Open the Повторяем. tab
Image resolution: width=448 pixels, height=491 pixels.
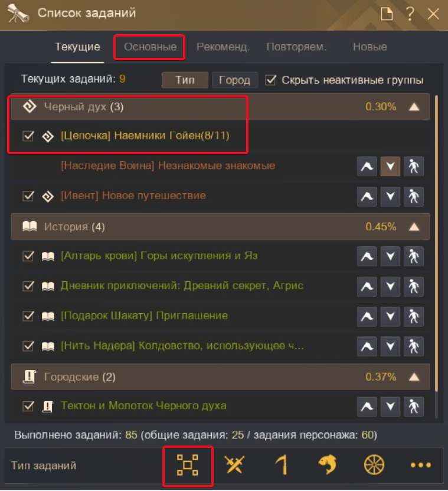(x=296, y=47)
